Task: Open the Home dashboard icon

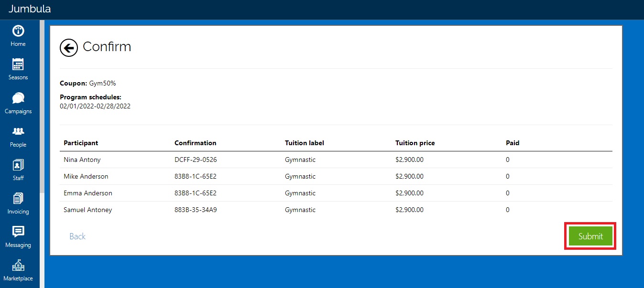Action: (18, 31)
